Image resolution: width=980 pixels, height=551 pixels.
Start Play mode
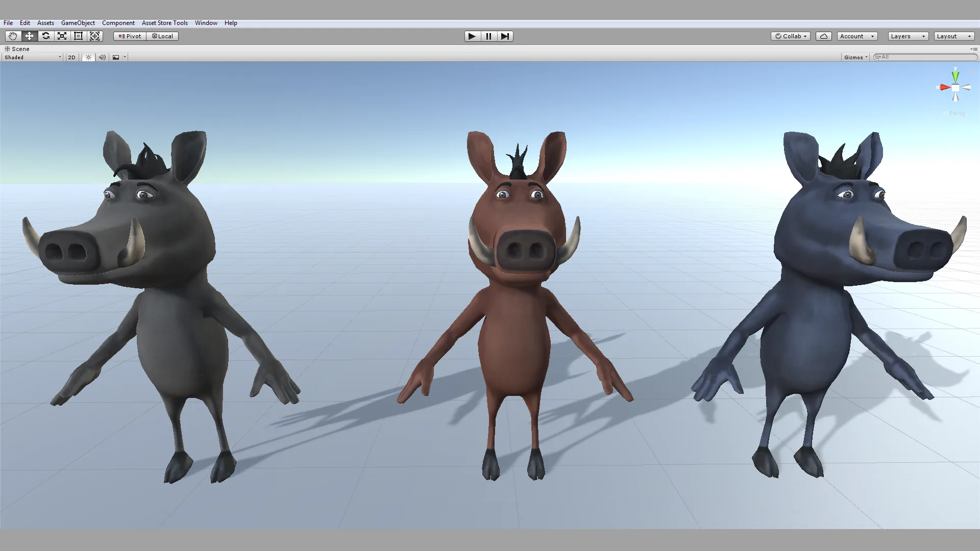[x=472, y=36]
